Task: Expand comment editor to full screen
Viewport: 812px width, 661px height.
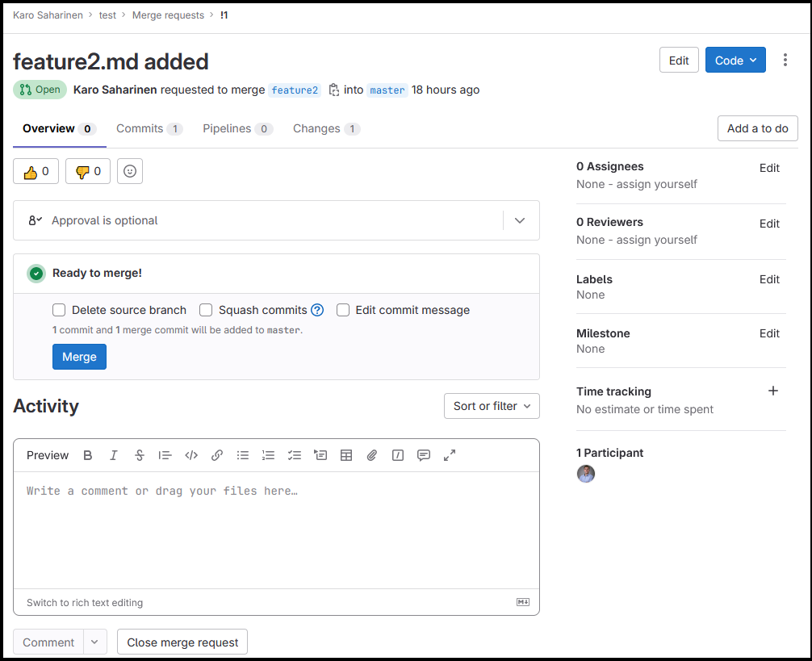Action: (450, 455)
